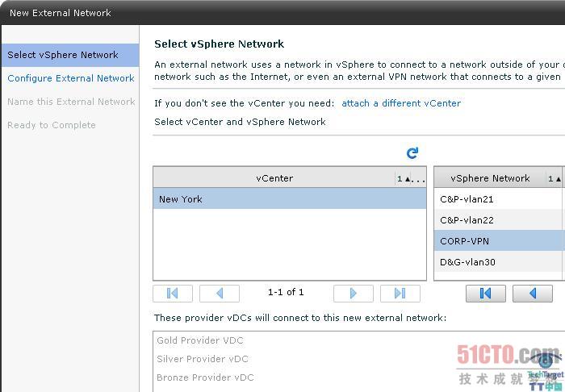Viewport: 565px width, 392px height.
Task: Select CORP-VPN network row
Action: pyautogui.click(x=500, y=241)
